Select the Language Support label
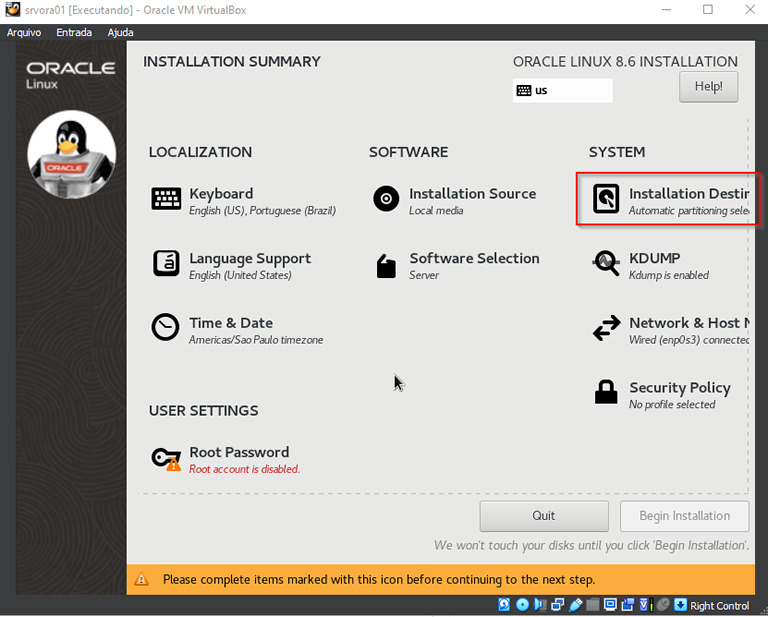768x617 pixels. pyautogui.click(x=250, y=258)
